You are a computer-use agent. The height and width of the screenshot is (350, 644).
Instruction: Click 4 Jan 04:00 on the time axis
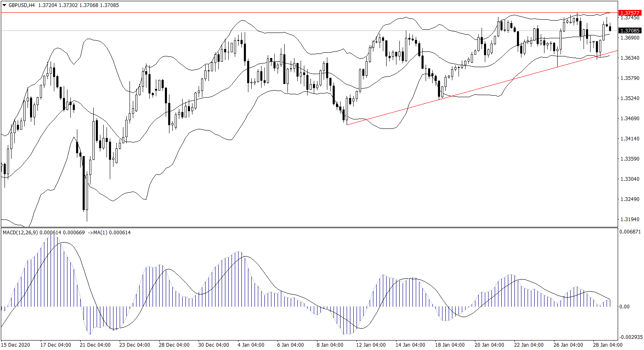(x=251, y=345)
